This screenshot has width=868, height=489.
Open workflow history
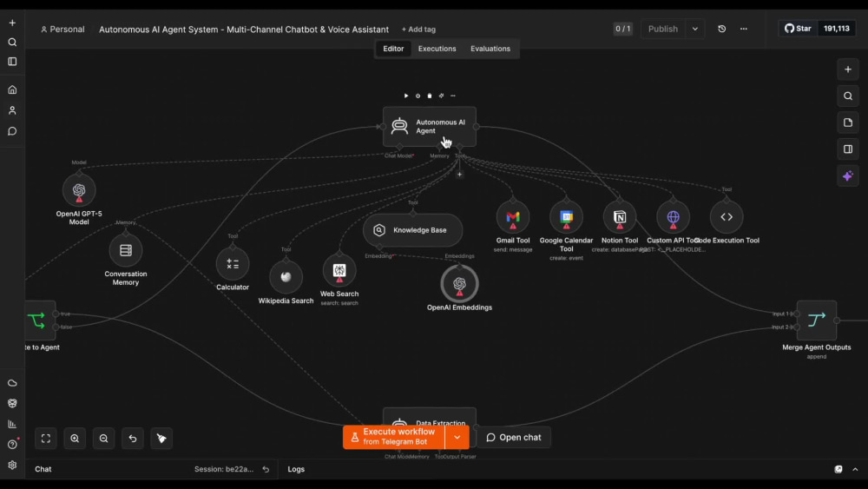(722, 29)
